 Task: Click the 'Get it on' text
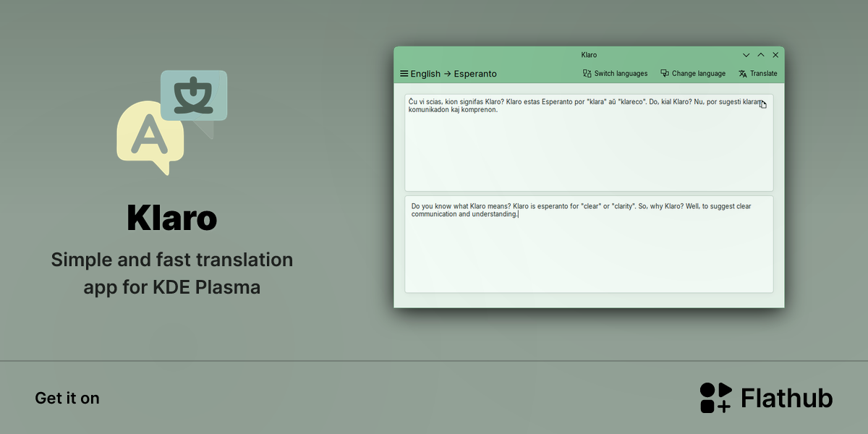pyautogui.click(x=67, y=399)
